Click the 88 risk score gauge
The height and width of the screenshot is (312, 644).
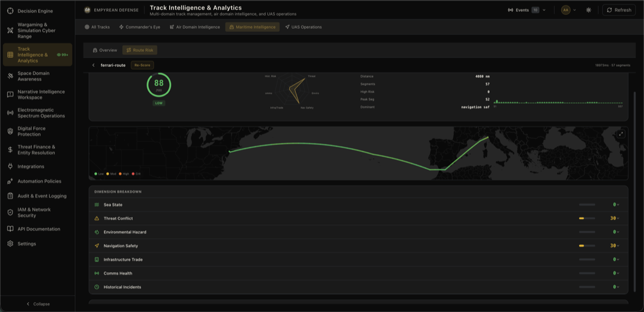pos(159,85)
